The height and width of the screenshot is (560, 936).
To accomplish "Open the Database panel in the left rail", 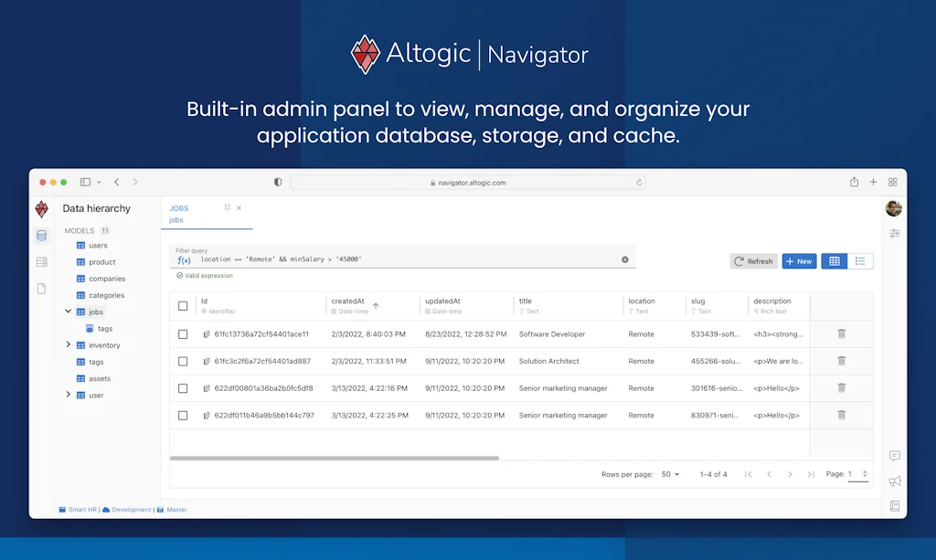I will pyautogui.click(x=41, y=235).
